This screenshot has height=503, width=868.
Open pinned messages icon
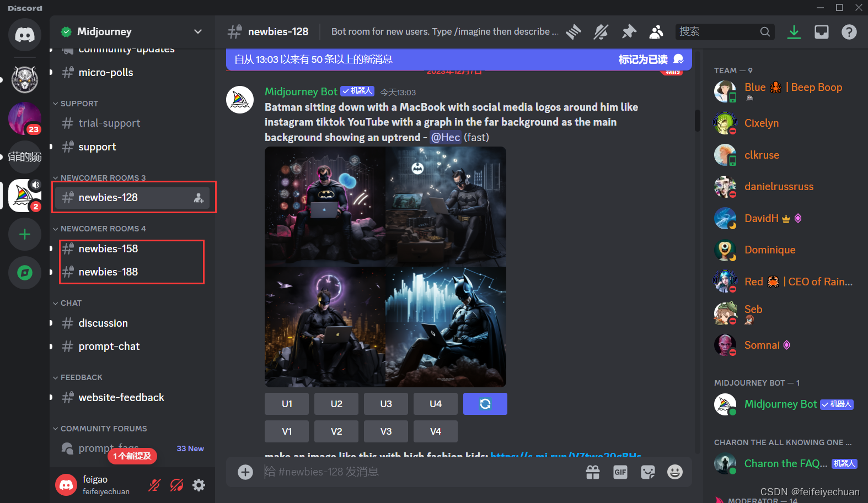629,32
